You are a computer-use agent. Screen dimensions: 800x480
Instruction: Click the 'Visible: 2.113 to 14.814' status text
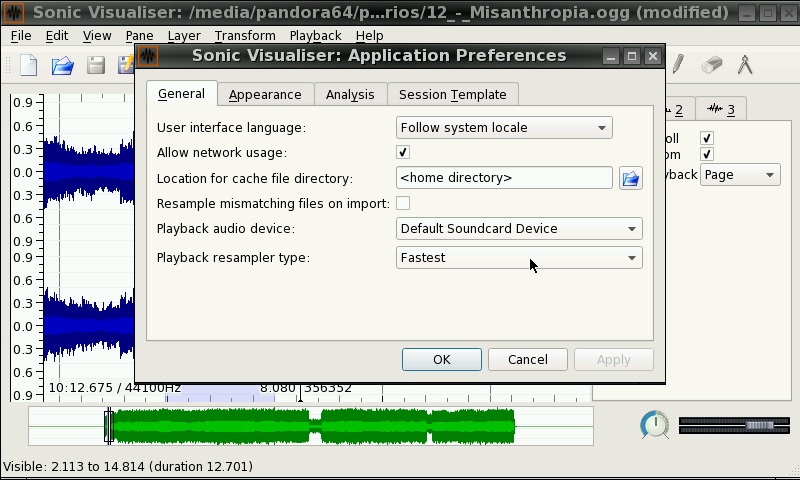128,466
